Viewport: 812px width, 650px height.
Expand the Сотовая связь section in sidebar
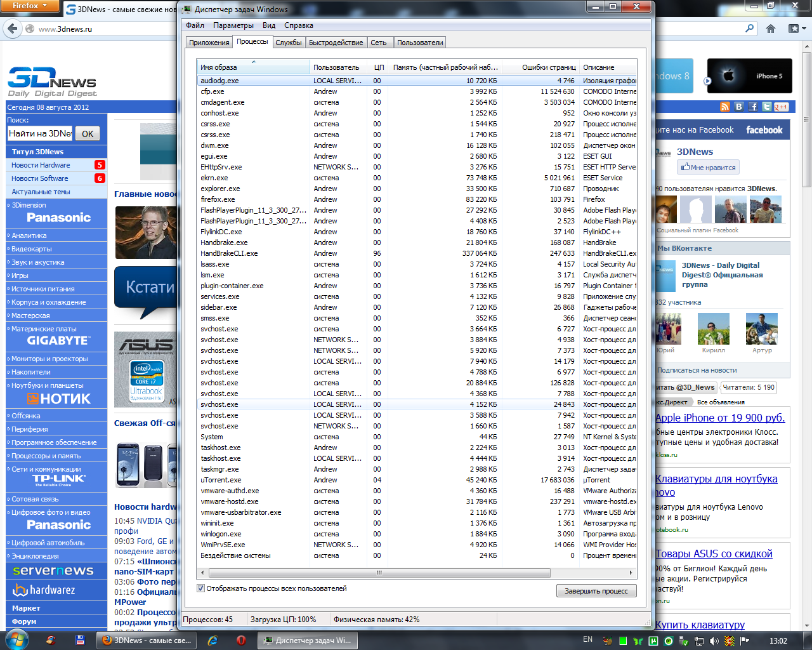(35, 499)
